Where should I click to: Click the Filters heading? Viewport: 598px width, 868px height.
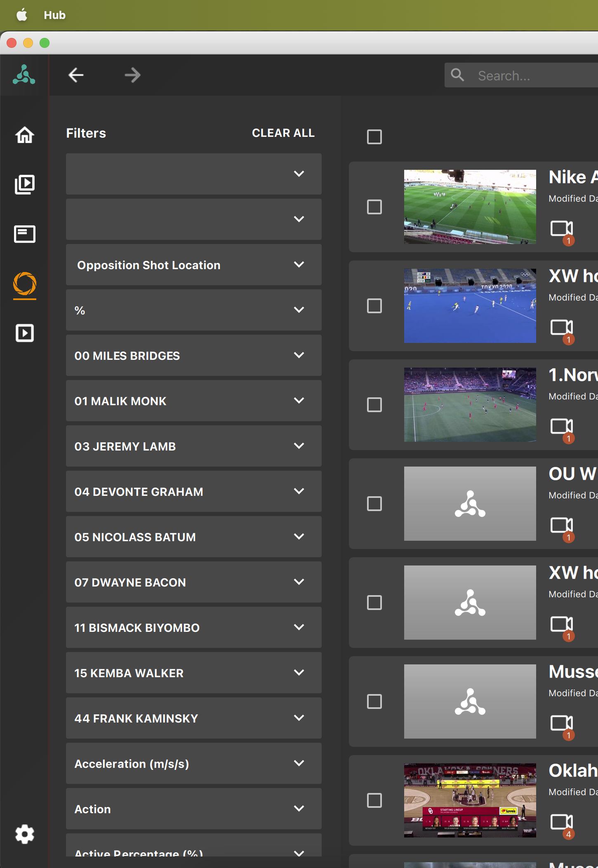click(86, 133)
